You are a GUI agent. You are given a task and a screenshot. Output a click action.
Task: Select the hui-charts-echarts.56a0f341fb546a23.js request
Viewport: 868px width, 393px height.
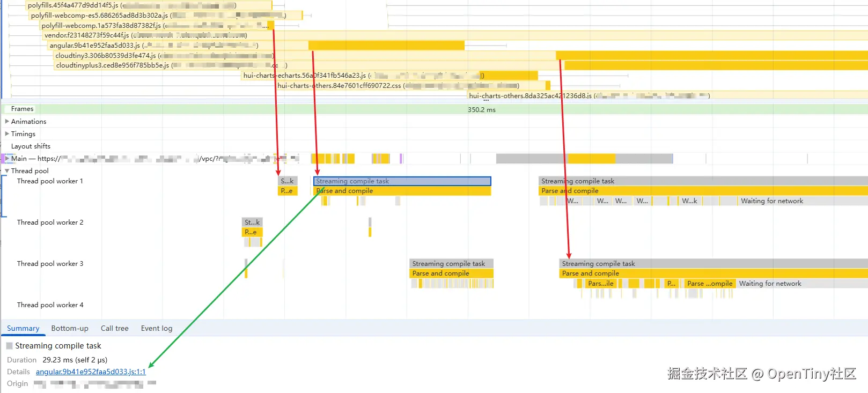point(390,76)
